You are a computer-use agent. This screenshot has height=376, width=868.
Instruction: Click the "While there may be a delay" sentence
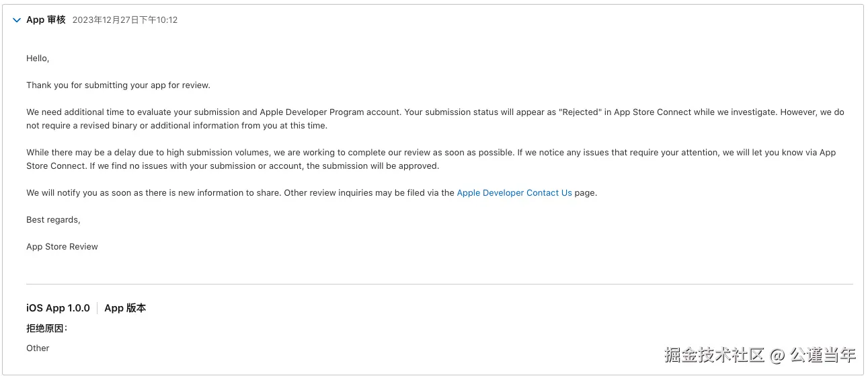[202, 153]
